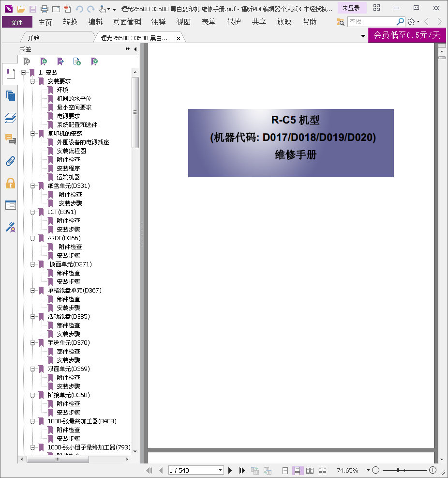Save document with the floppy disk icon
The image size is (448, 478).
point(32,9)
